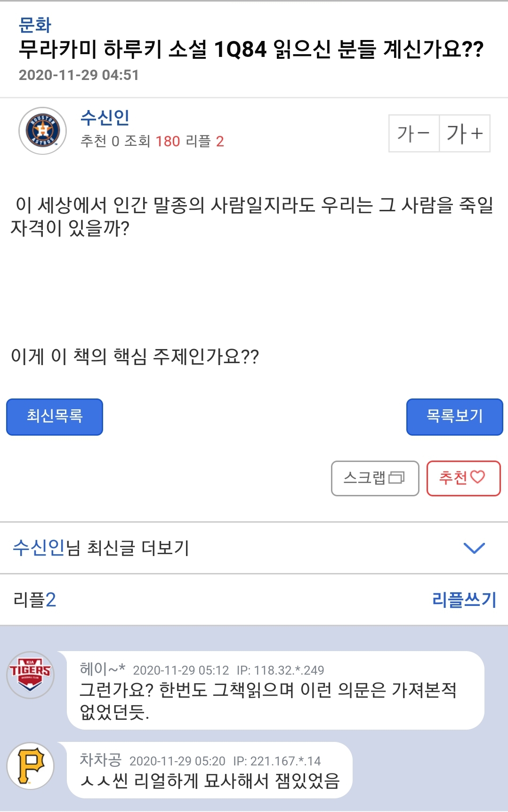Screen dimensions: 508x812
Task: Open author 수신인's profile name
Action: (105, 118)
